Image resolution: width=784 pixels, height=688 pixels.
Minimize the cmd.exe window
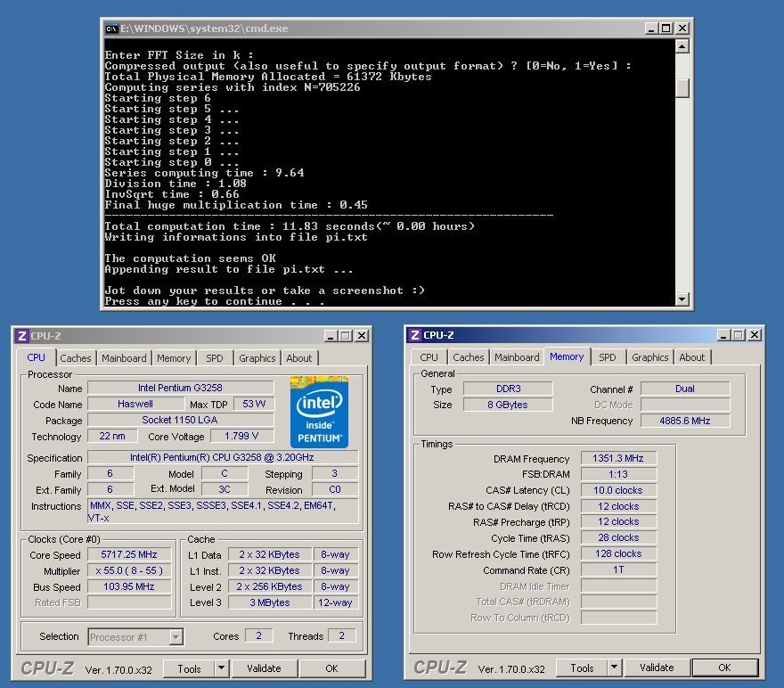[650, 29]
